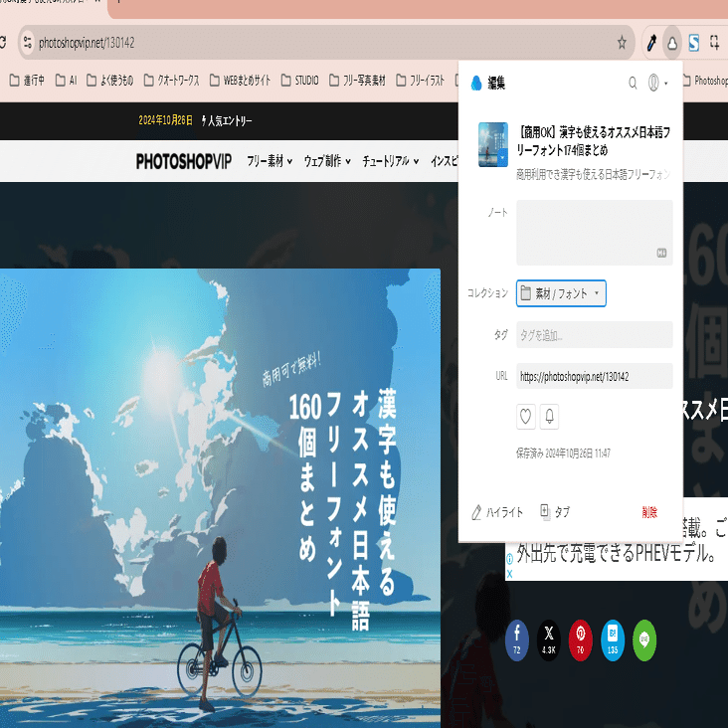
Task: Toggle the reminder bell button
Action: pos(549,417)
